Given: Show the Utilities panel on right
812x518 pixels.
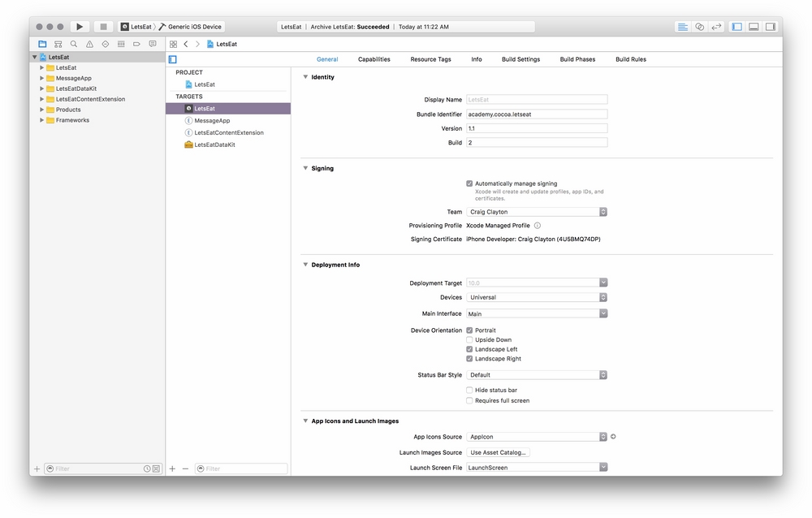Looking at the screenshot, I should click(x=770, y=27).
